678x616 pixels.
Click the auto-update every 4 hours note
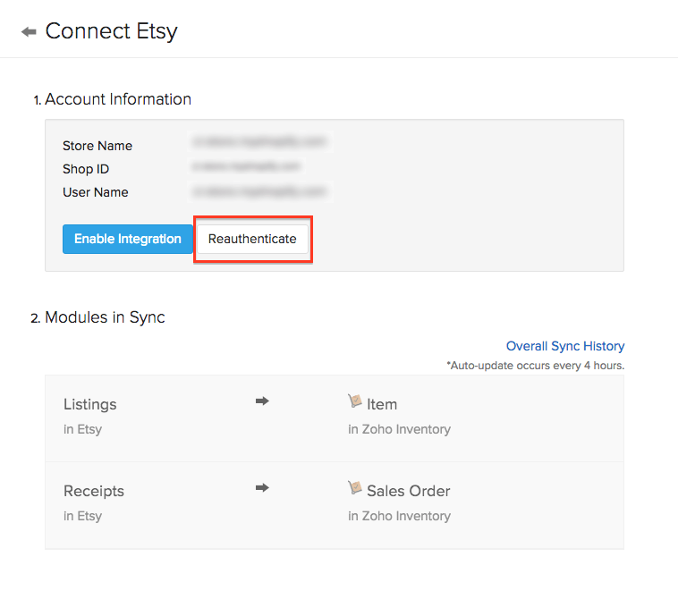tap(535, 366)
